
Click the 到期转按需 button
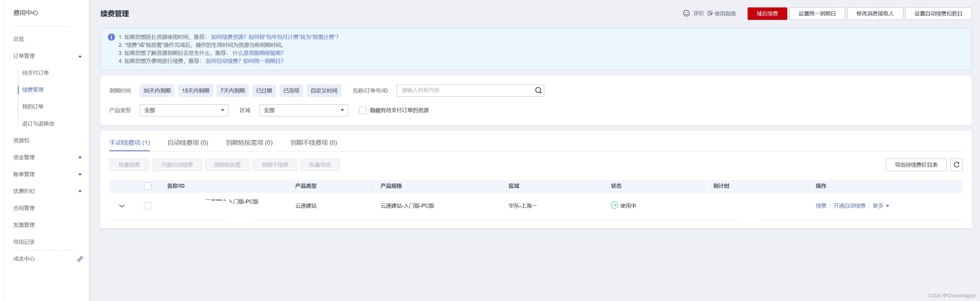tap(227, 165)
